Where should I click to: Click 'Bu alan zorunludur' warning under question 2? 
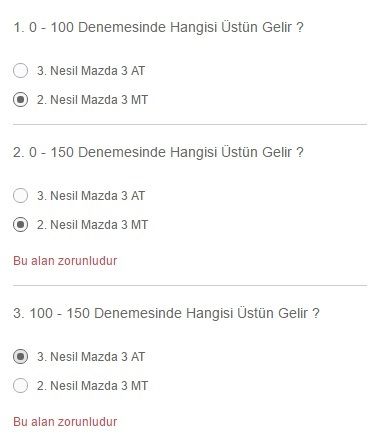click(65, 261)
